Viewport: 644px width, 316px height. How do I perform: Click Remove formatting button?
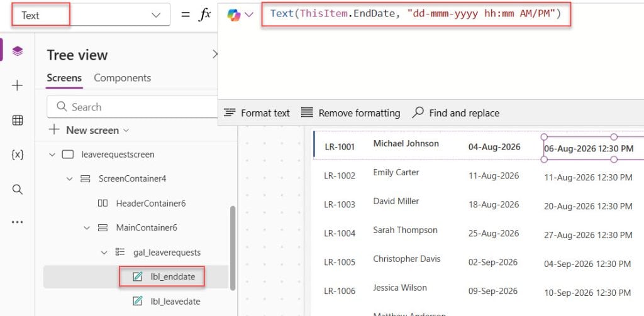(350, 113)
